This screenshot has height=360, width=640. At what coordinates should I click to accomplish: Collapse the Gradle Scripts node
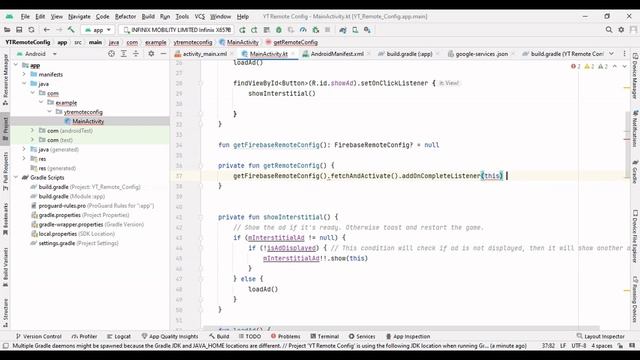tap(16, 178)
